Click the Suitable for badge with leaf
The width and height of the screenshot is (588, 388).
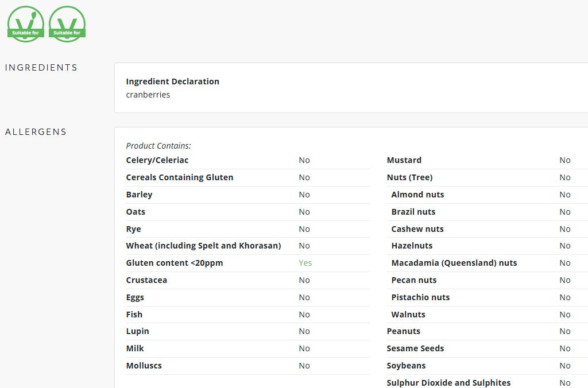click(x=26, y=24)
